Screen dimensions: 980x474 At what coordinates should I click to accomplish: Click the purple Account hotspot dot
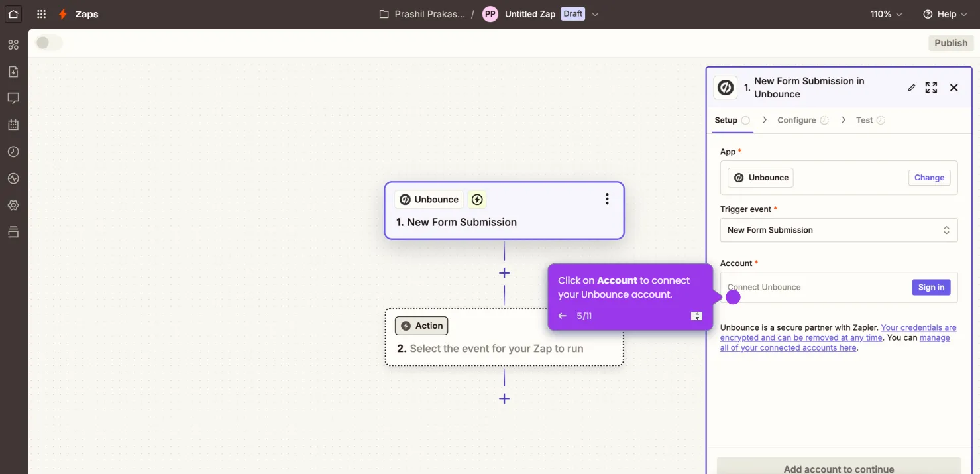point(733,297)
